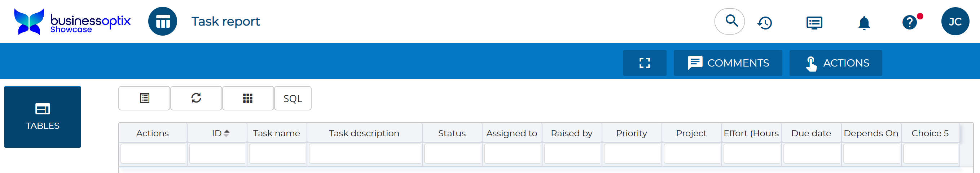
Task: Open the help question mark icon
Action: pos(909,22)
